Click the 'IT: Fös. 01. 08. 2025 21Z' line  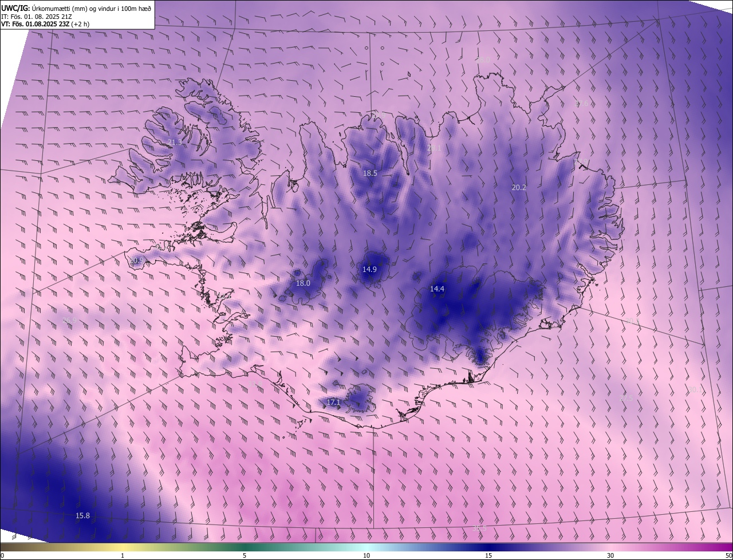tap(37, 16)
